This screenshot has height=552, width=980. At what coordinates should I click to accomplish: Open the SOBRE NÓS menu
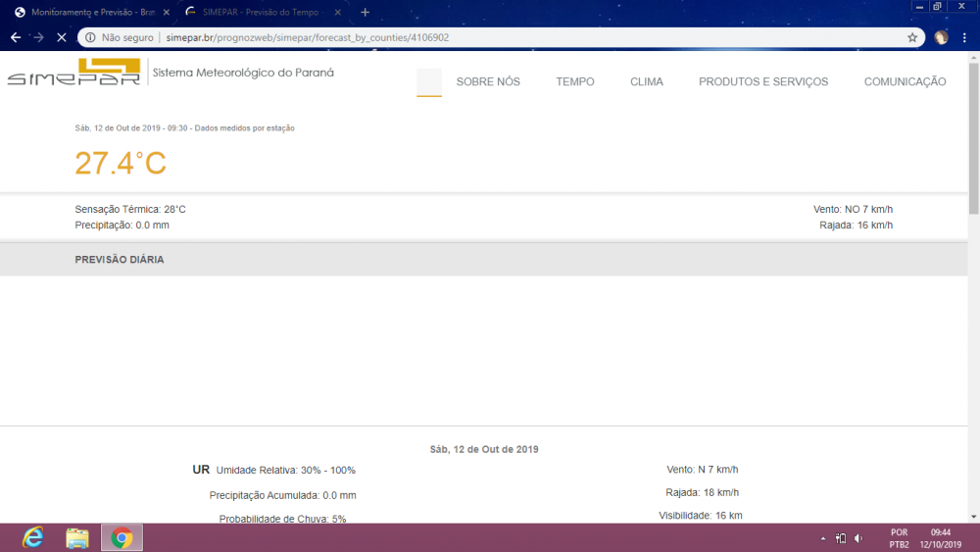pyautogui.click(x=488, y=82)
